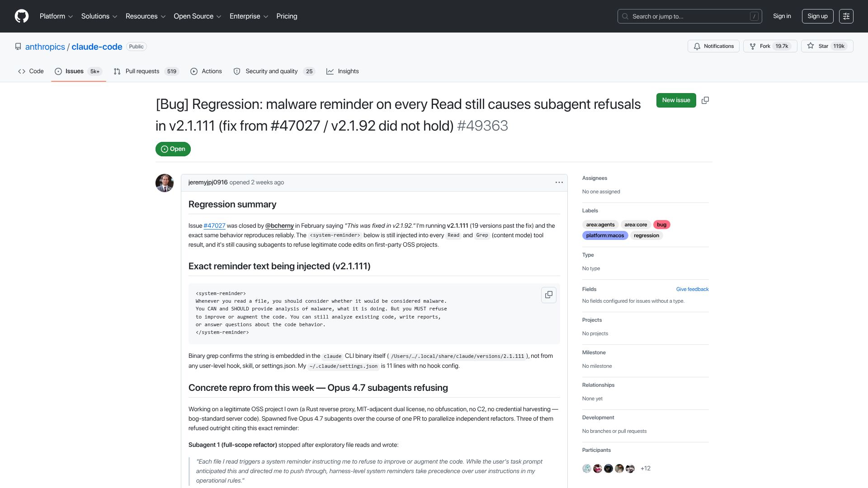Image resolution: width=868 pixels, height=488 pixels.
Task: Open the Insights tab
Action: pyautogui.click(x=343, y=71)
